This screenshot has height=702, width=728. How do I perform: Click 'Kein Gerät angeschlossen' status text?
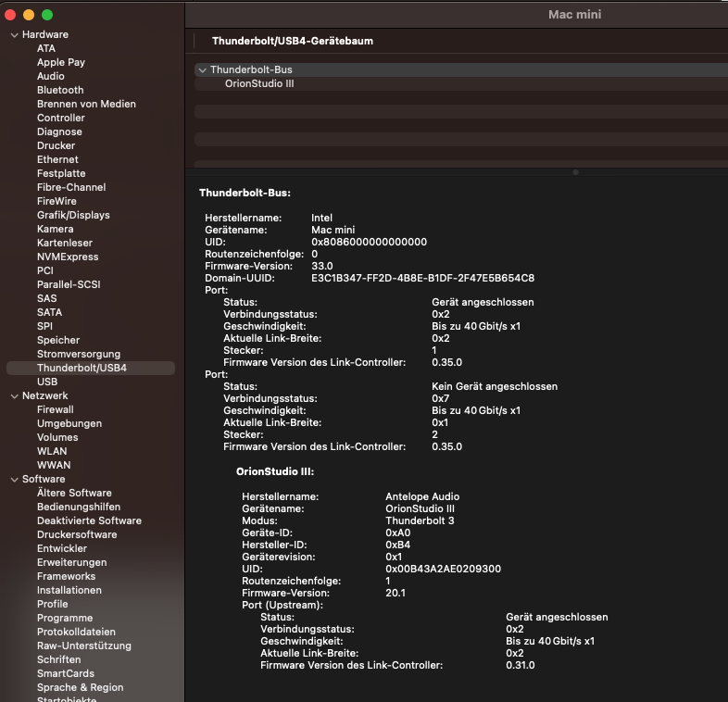pyautogui.click(x=495, y=386)
